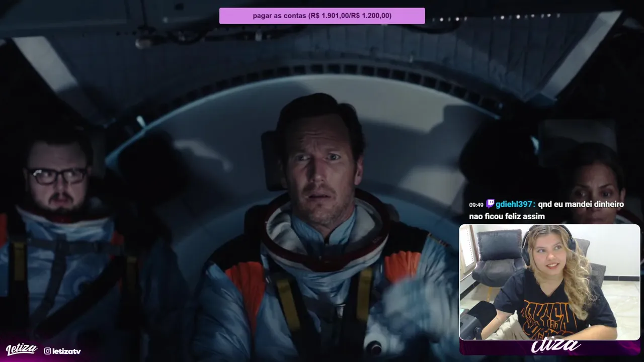The width and height of the screenshot is (644, 362).
Task: Click the Letiza logo at bottom left
Action: [22, 349]
